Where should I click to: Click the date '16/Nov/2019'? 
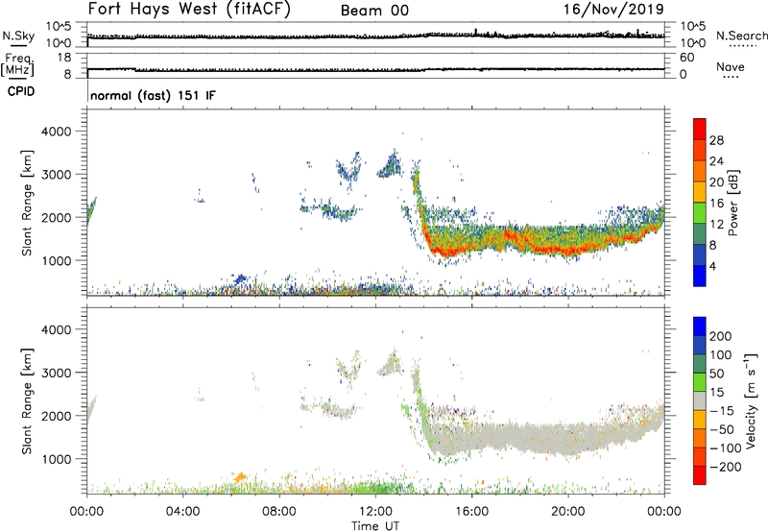pos(613,10)
